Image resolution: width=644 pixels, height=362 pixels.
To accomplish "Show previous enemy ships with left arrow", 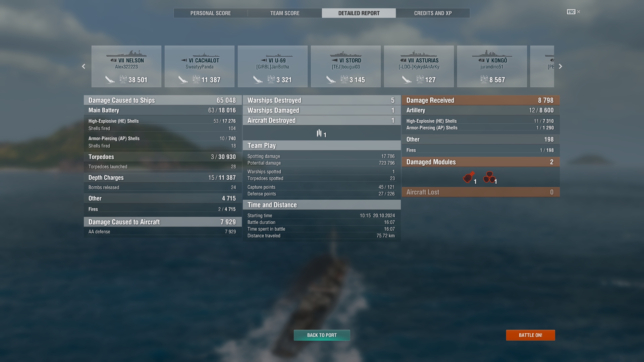I will point(84,66).
